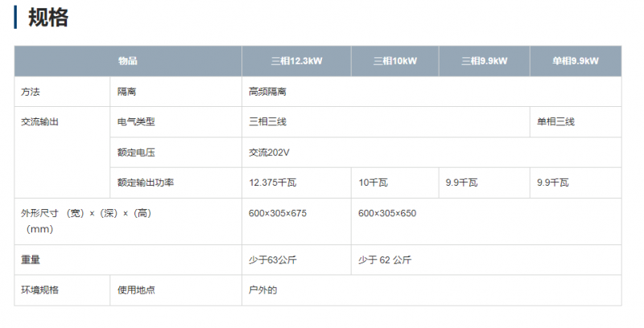Select the 600×305×675 dimension cell

coord(278,213)
